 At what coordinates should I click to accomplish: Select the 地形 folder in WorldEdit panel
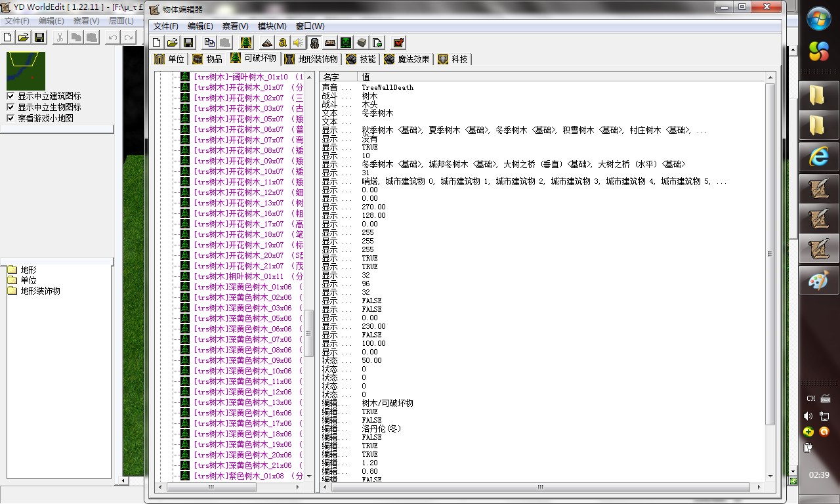[x=29, y=270]
